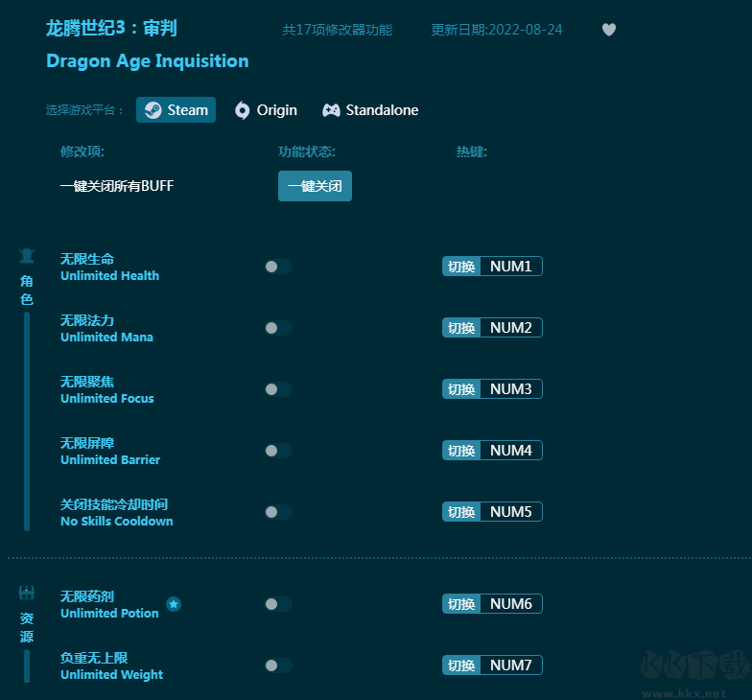Enable Unlimited Barrier switch
Viewport: 752px width, 700px height.
click(278, 451)
